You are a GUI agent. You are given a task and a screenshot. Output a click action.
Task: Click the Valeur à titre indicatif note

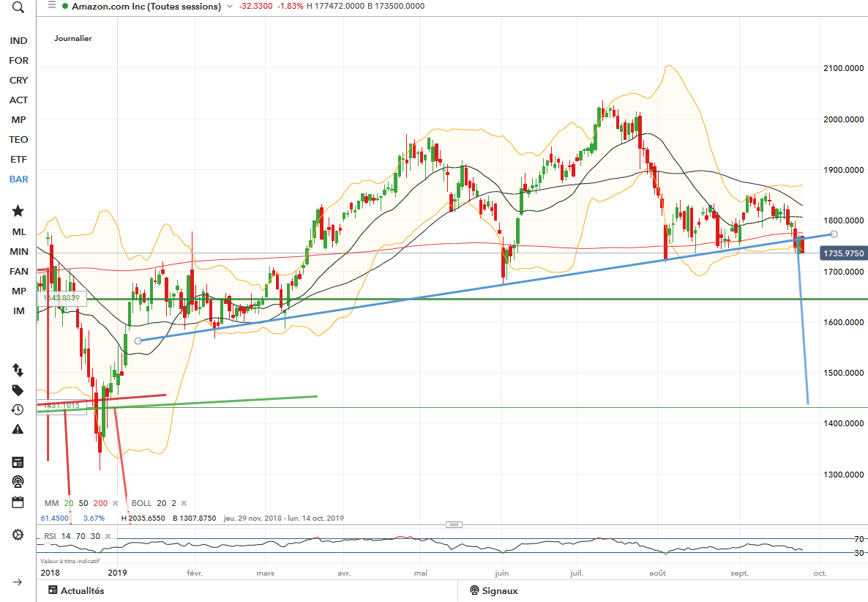(x=70, y=561)
